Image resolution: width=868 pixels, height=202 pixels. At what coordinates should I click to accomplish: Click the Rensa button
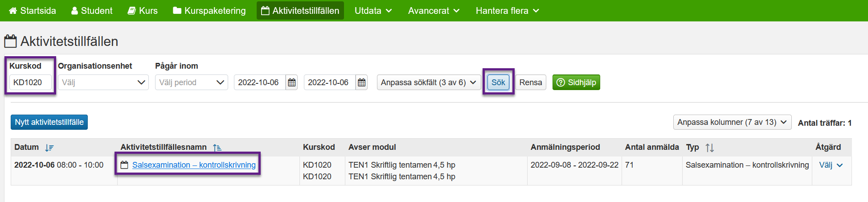(x=531, y=82)
